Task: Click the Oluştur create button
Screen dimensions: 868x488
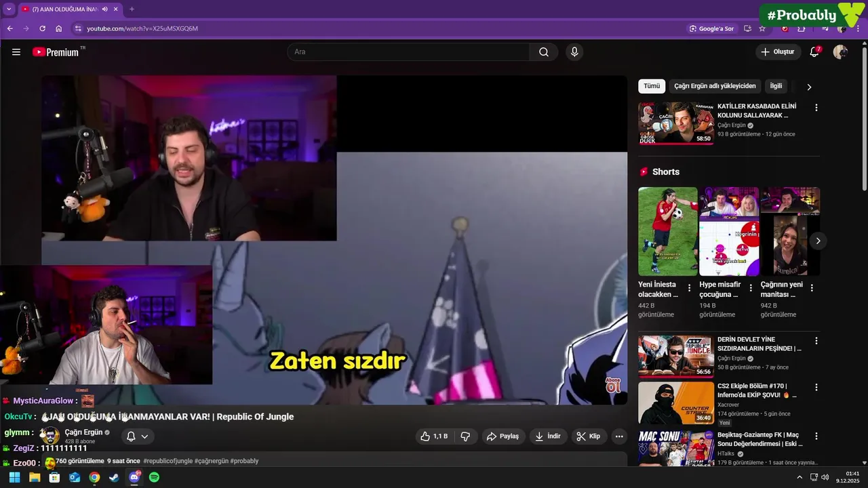Action: (778, 52)
